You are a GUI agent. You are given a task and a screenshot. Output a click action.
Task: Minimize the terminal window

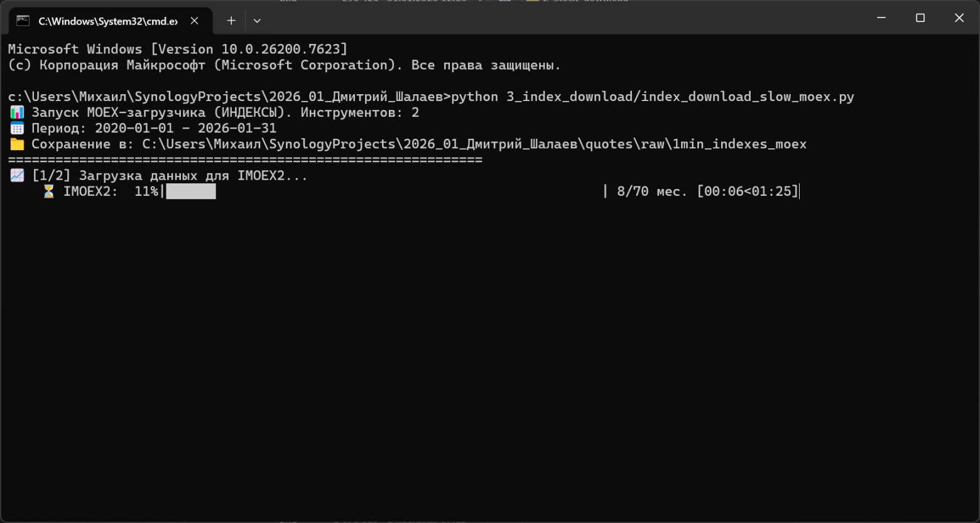(x=881, y=18)
